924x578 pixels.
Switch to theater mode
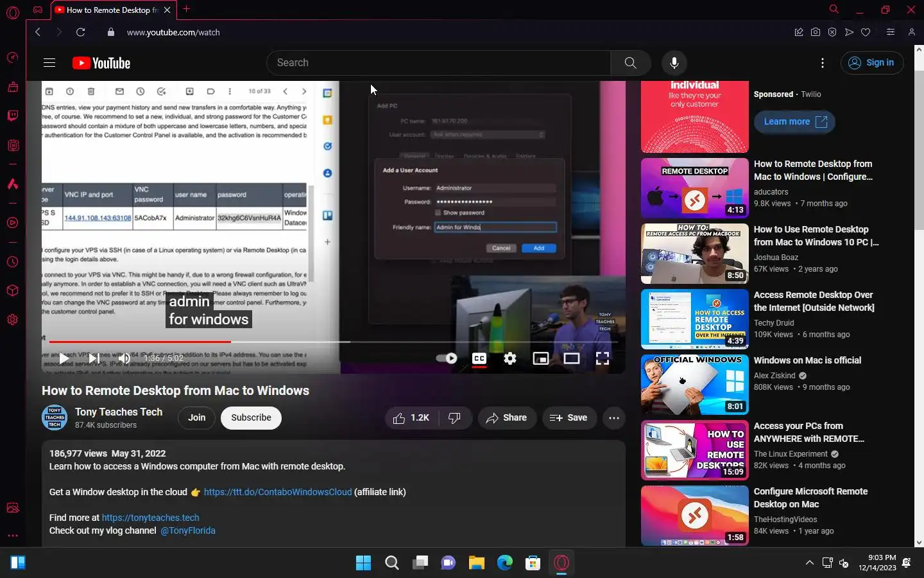point(572,358)
